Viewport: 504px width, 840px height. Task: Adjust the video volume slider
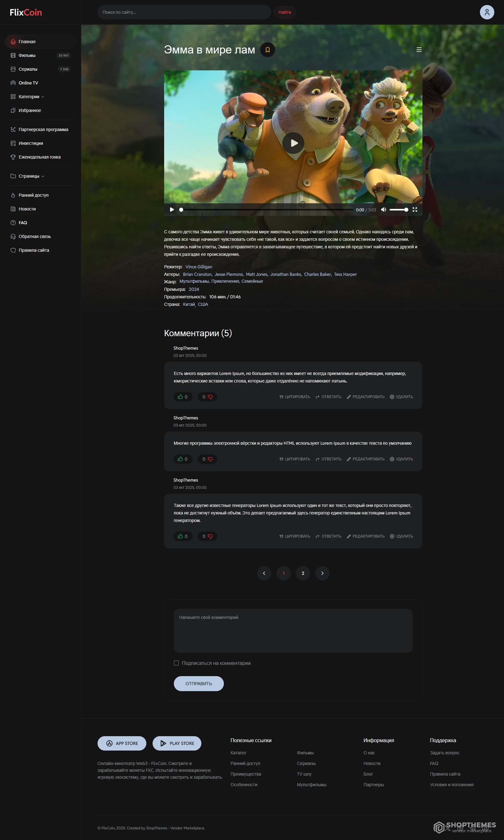click(398, 210)
